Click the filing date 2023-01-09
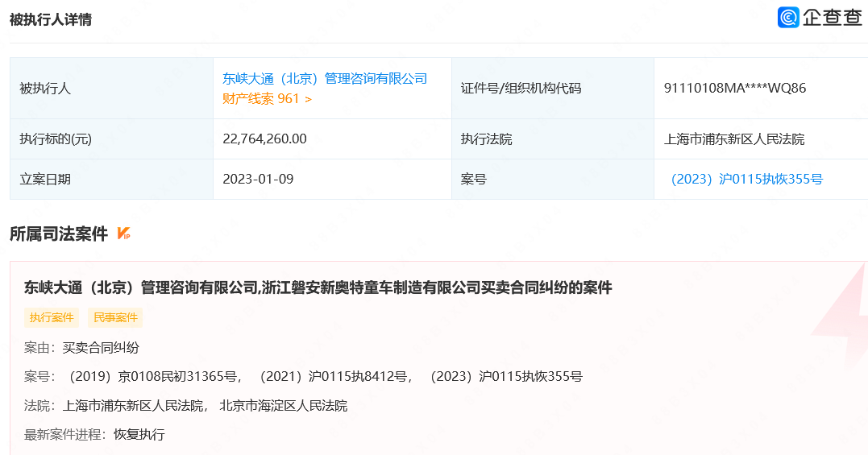The image size is (868, 455). click(x=258, y=179)
